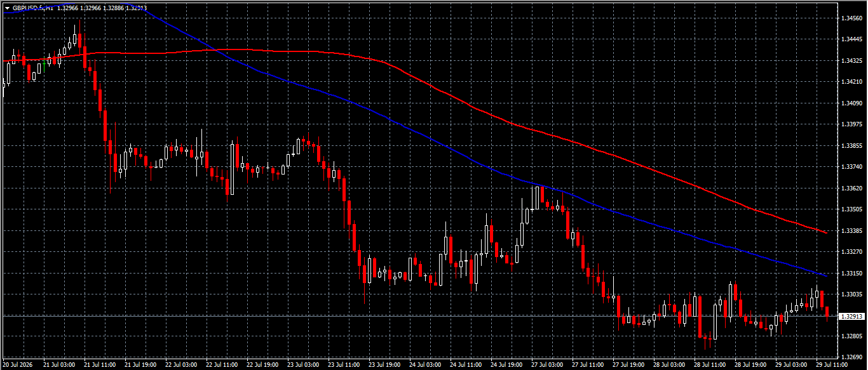Select the 1.33035 price axis label

point(851,294)
